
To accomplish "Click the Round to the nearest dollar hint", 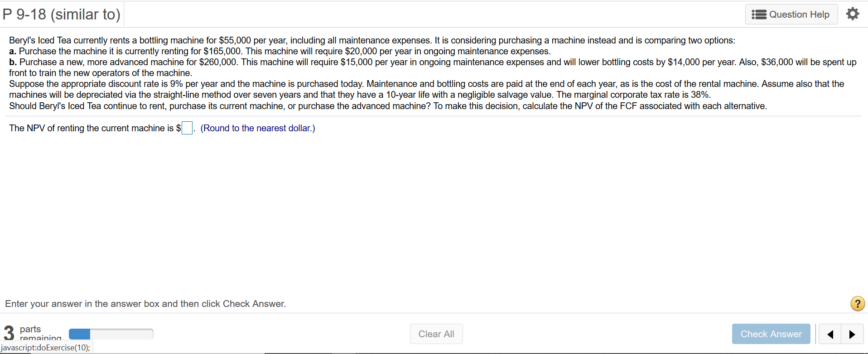I will pos(258,128).
